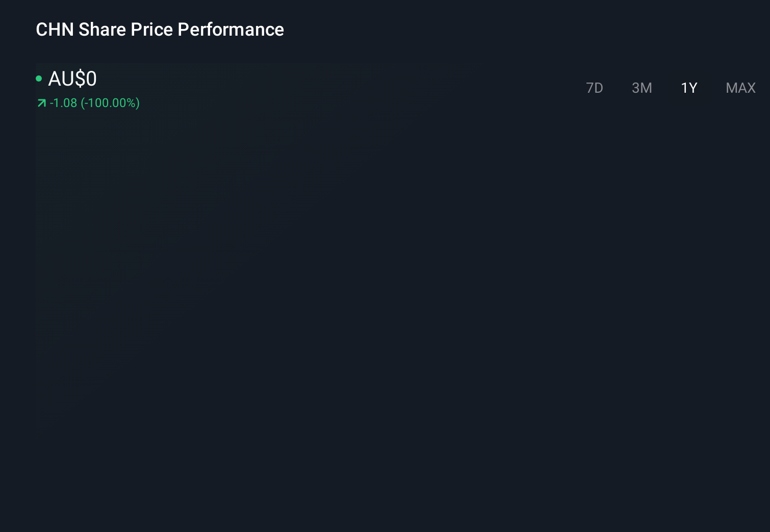This screenshot has width=770, height=532.
Task: Show the MAX price history
Action: click(x=740, y=88)
